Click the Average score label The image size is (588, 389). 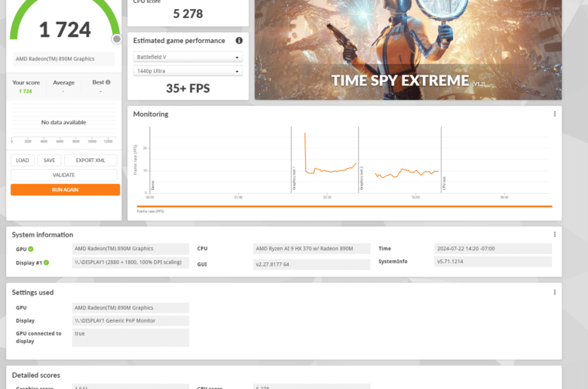(63, 82)
